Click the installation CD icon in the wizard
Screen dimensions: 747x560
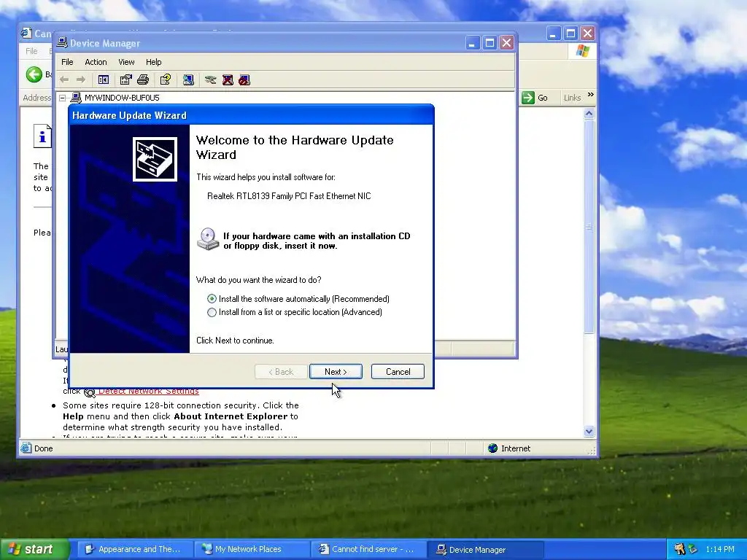pos(208,238)
